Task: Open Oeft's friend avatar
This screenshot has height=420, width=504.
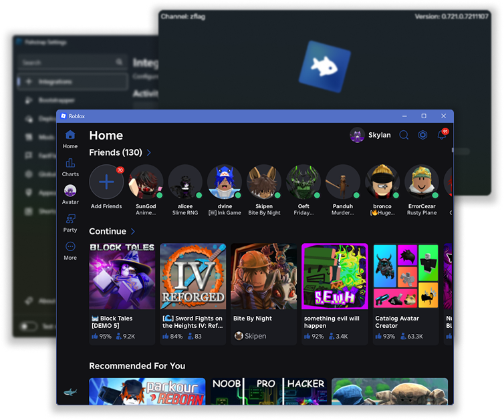Action: click(303, 182)
